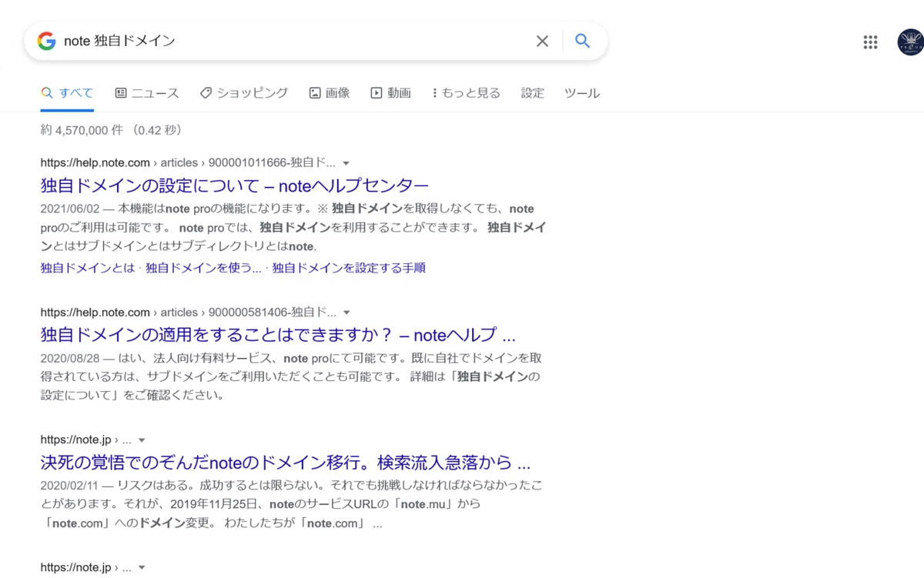This screenshot has width=924, height=578.
Task: Click into the search field text
Action: (119, 41)
